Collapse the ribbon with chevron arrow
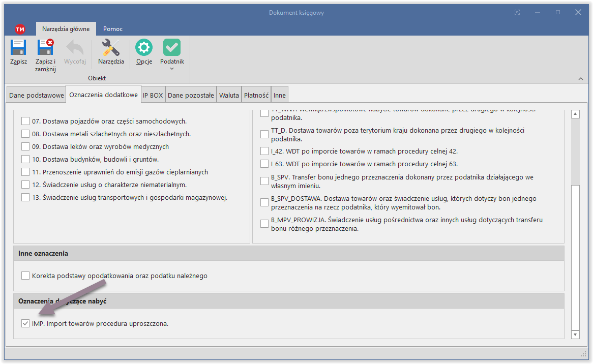The height and width of the screenshot is (364, 593). point(581,78)
